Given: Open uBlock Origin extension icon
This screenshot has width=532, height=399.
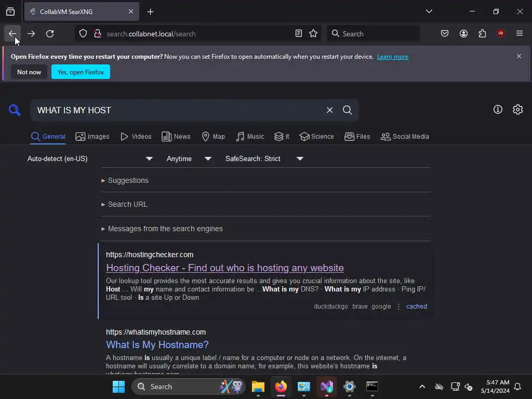Looking at the screenshot, I should click(x=501, y=34).
